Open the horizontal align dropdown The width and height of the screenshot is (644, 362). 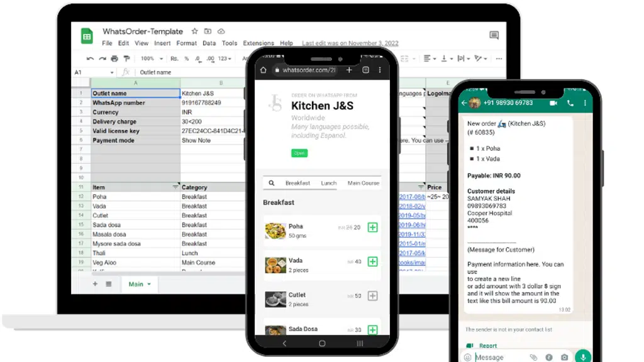click(x=430, y=58)
